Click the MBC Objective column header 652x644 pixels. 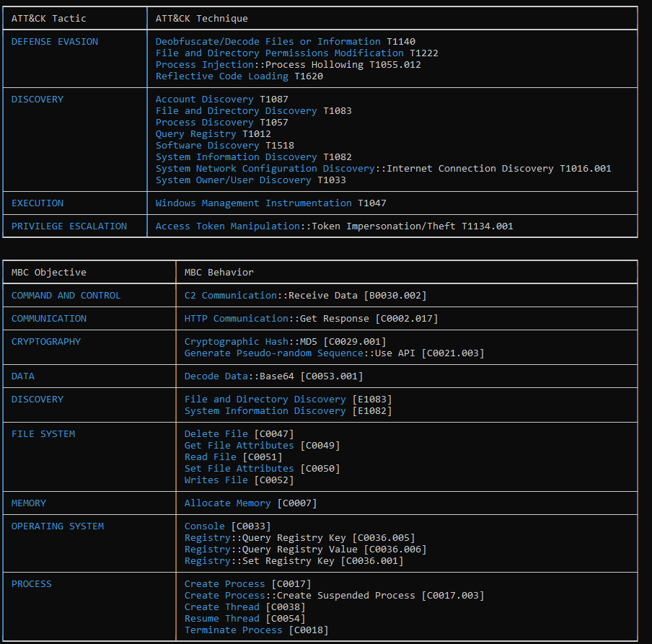48,273
